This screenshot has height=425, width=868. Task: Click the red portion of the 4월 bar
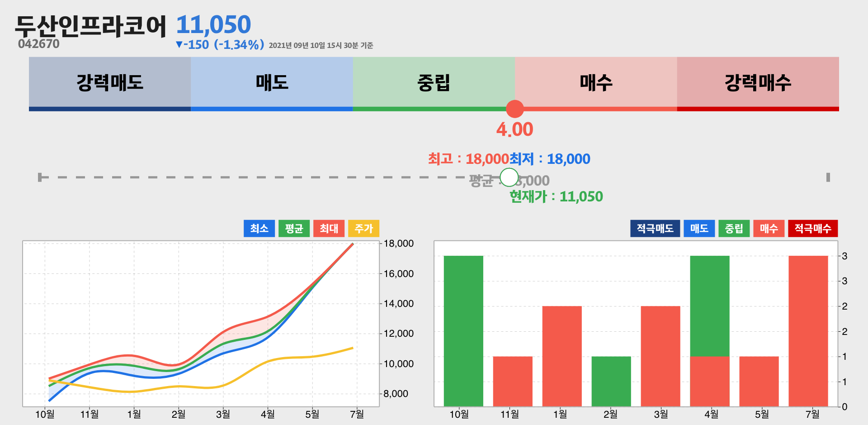(710, 382)
